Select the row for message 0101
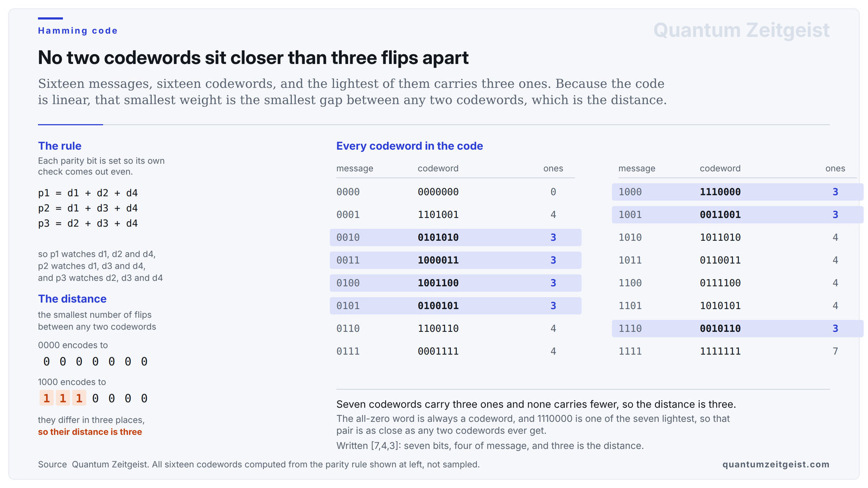The image size is (868, 488). [x=456, y=306]
